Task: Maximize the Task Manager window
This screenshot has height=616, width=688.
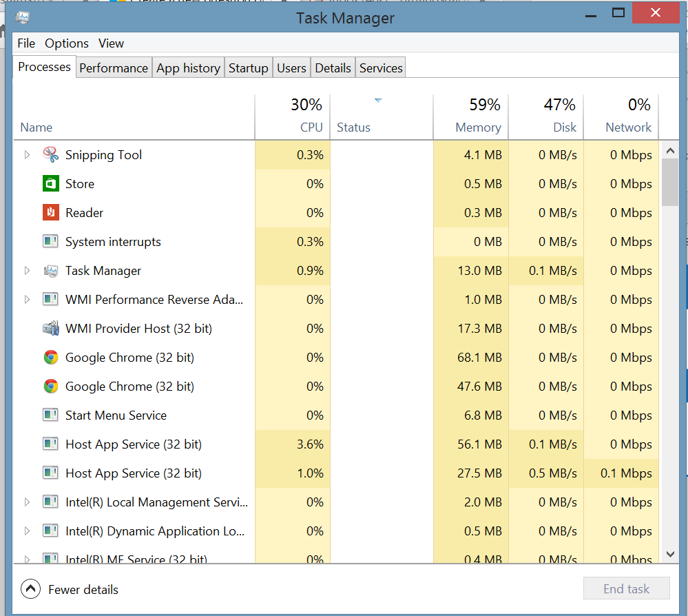Action: [618, 13]
